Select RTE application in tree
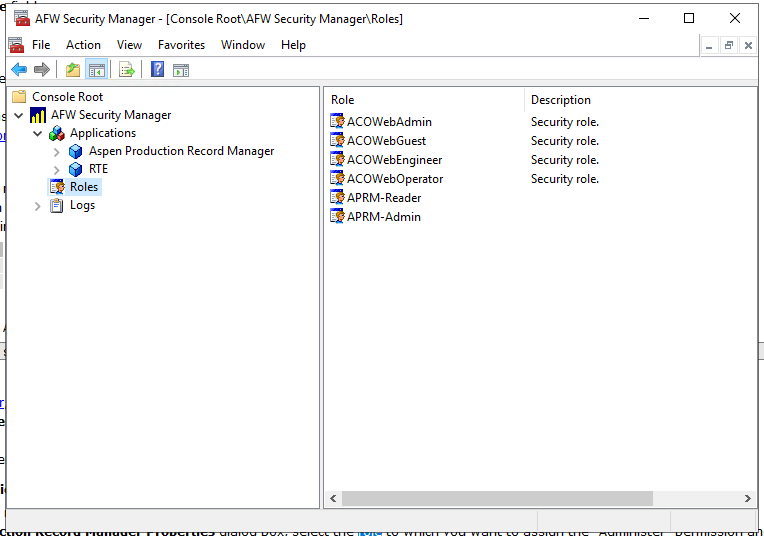This screenshot has height=536, width=764. click(x=98, y=169)
